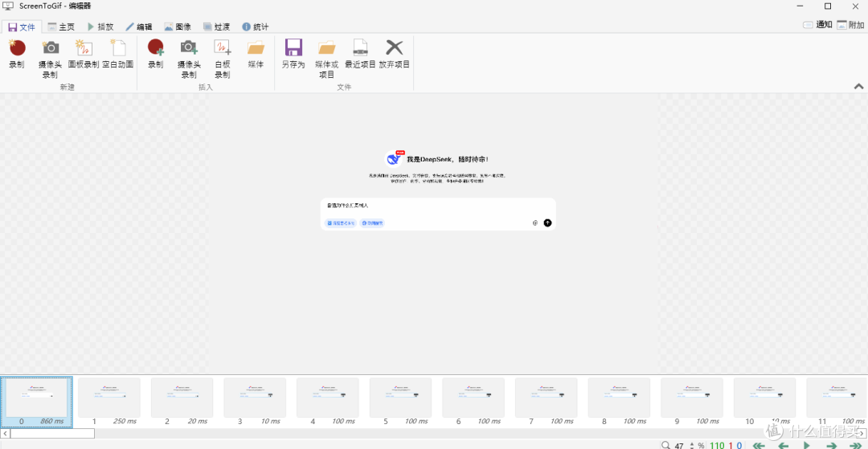The width and height of the screenshot is (868, 449).
Task: Click the frame list horizontal scrollbar thumb
Action: click(x=52, y=434)
